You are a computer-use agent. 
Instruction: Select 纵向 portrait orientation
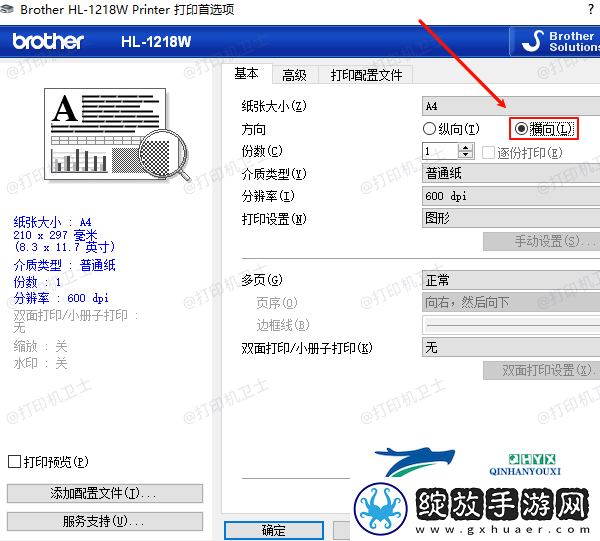pyautogui.click(x=451, y=129)
